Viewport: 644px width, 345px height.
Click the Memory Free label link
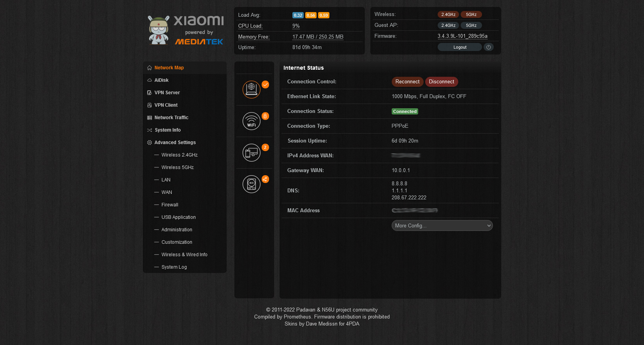point(254,37)
